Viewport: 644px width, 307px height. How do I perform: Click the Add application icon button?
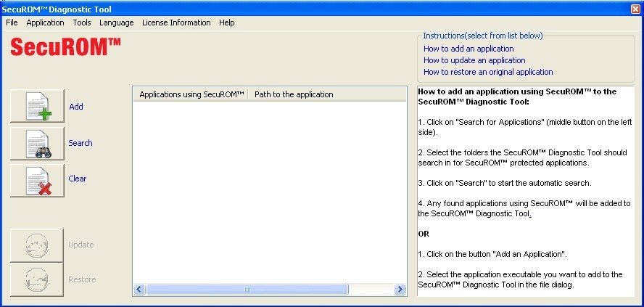tap(38, 106)
